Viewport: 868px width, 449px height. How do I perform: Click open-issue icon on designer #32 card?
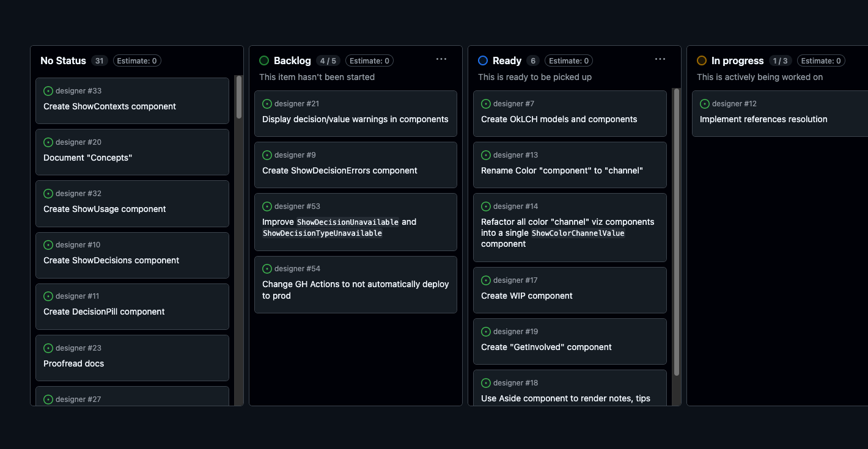point(48,194)
